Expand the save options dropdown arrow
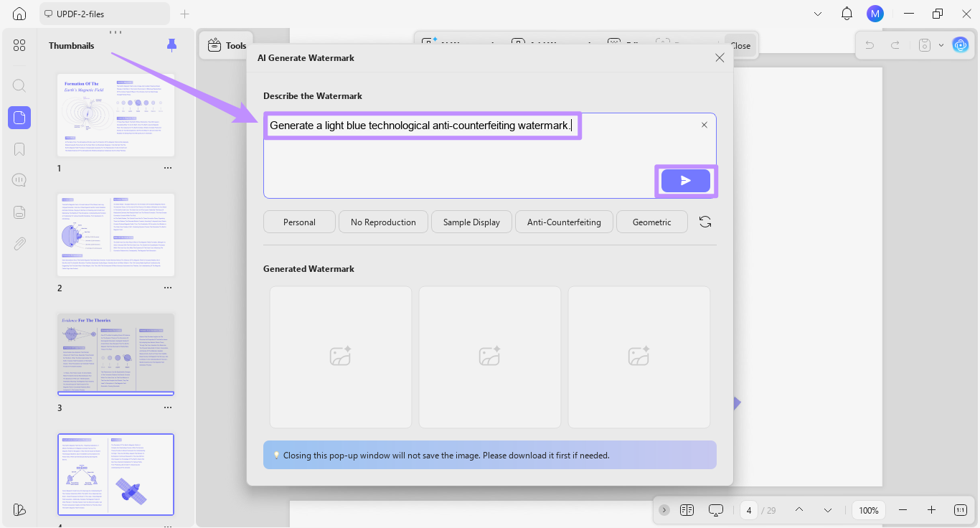This screenshot has height=528, width=980. 941,45
